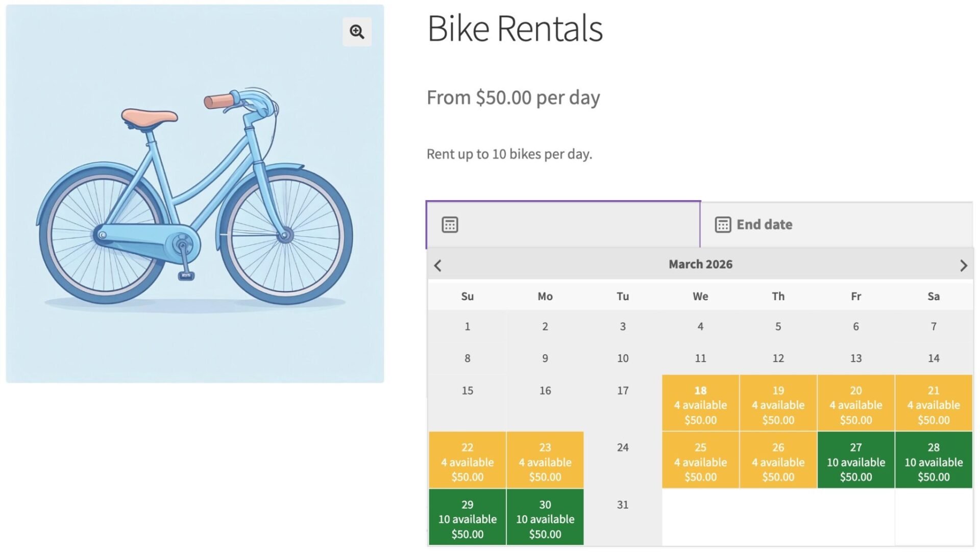Go to previous month with left arrow

coord(438,265)
